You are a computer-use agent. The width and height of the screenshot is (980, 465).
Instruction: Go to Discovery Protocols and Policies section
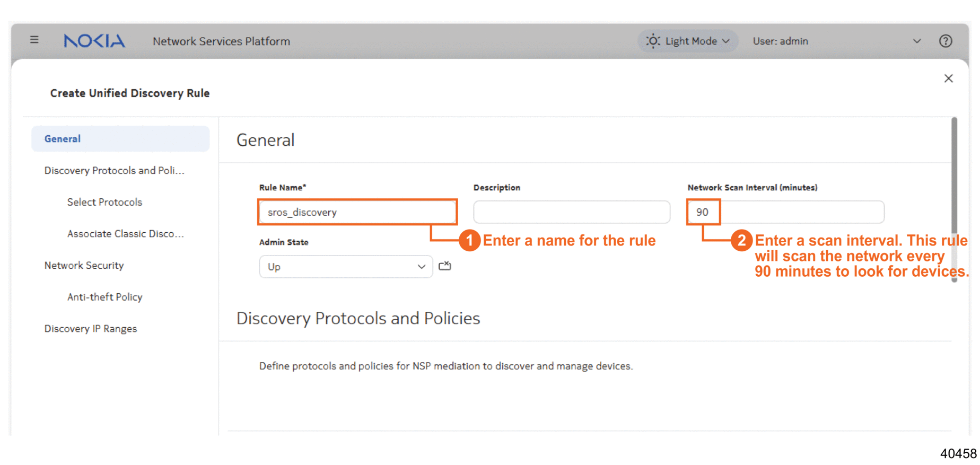[x=114, y=170]
